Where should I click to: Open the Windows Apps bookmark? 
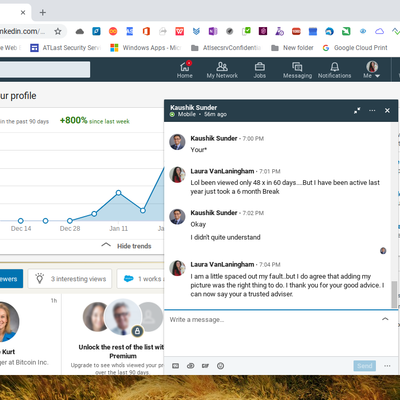click(146, 48)
